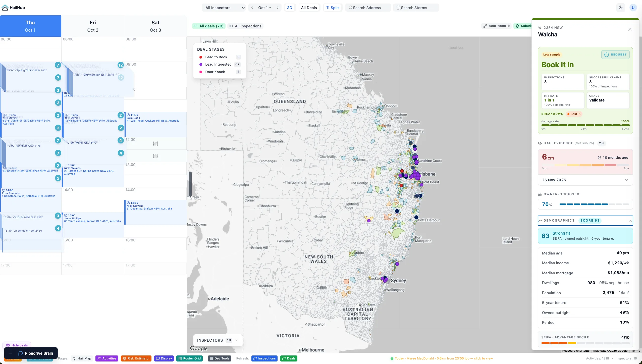Go to previous date with left arrow
Viewport: 642px width, 364px height.
click(252, 8)
